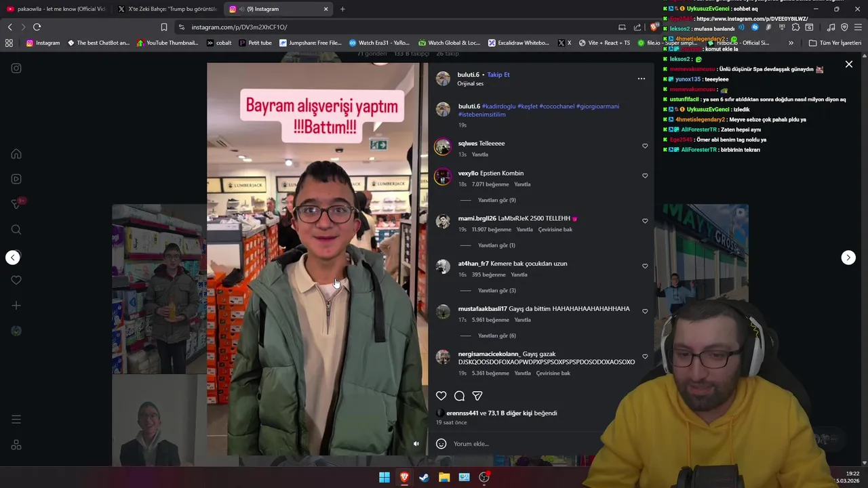Open emoji picker in comment box
Viewport: 868px width, 488px height.
point(441,444)
